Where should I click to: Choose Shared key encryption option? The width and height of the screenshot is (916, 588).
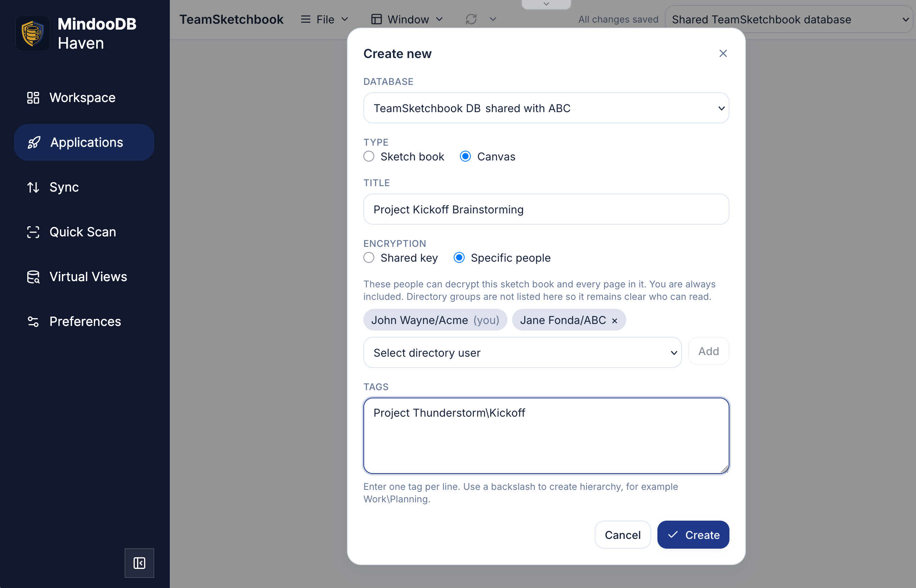[x=369, y=258]
